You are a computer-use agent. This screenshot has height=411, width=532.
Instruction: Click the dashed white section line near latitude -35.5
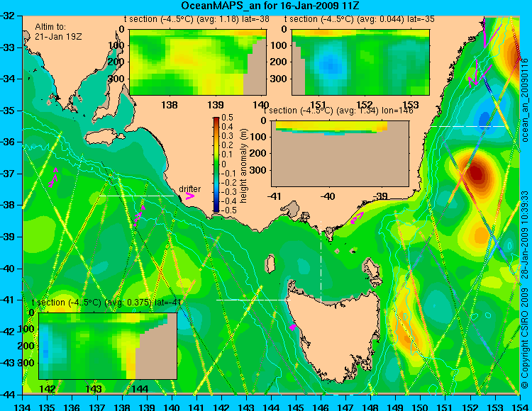tap(468, 126)
